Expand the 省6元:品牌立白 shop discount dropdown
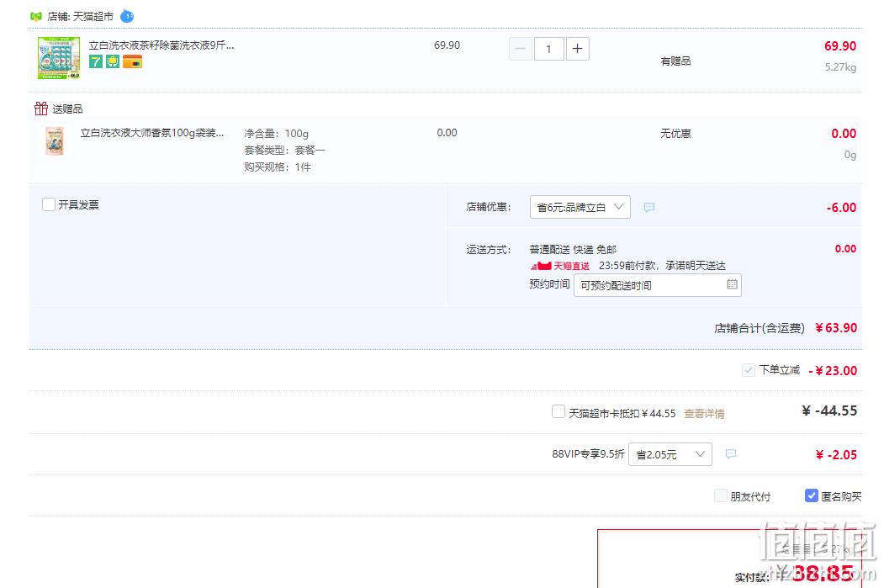The height and width of the screenshot is (588, 884). [580, 207]
